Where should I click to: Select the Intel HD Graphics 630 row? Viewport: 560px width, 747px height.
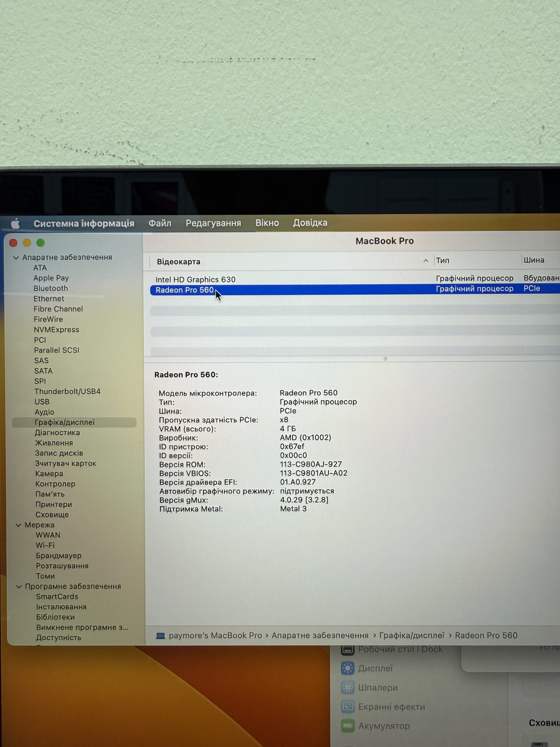click(x=355, y=279)
